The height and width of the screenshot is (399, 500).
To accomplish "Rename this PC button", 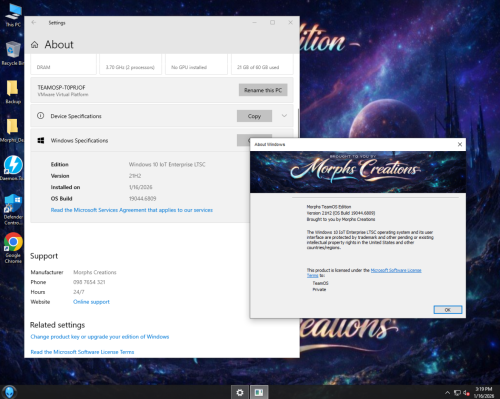I will 263,90.
